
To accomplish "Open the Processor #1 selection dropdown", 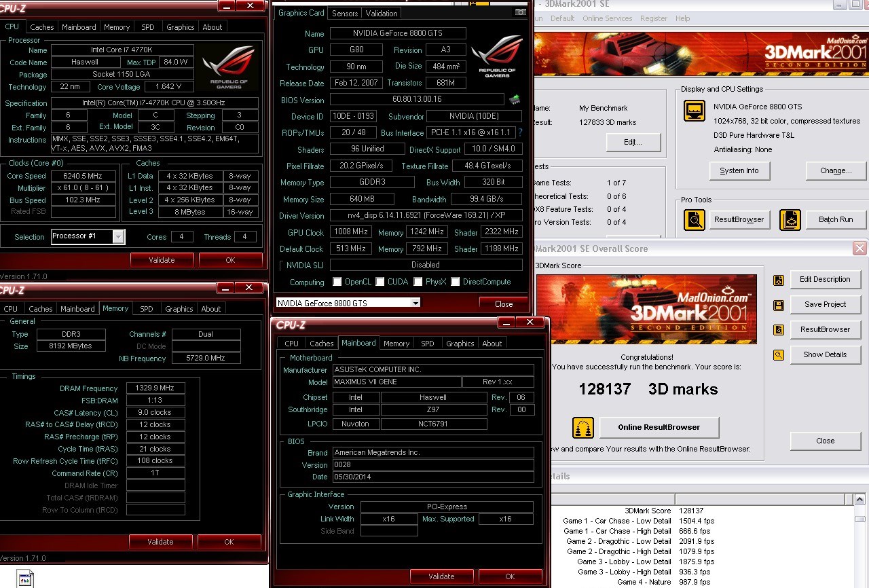I will pos(118,237).
